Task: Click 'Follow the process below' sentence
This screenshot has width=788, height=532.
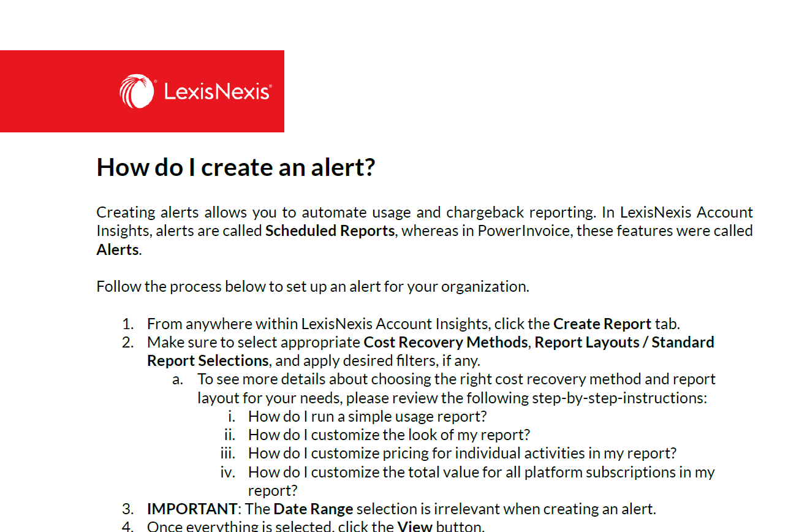Action: tap(313, 287)
